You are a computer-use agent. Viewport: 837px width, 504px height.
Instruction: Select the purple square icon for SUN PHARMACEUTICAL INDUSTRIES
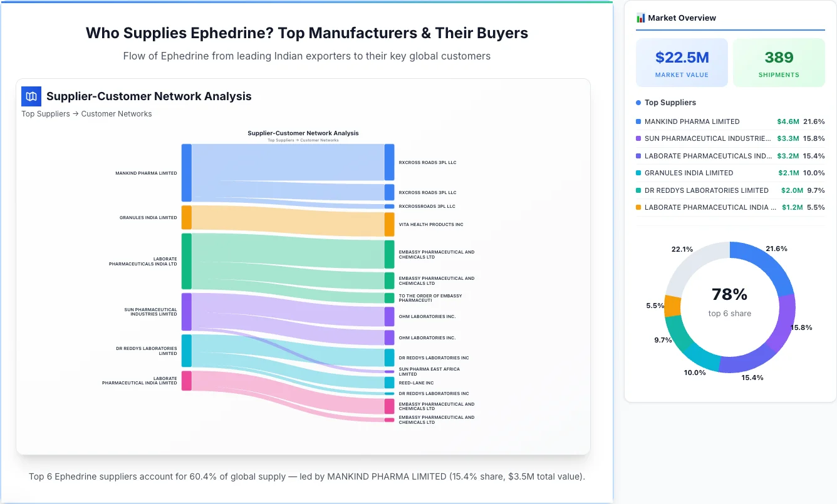coord(638,138)
